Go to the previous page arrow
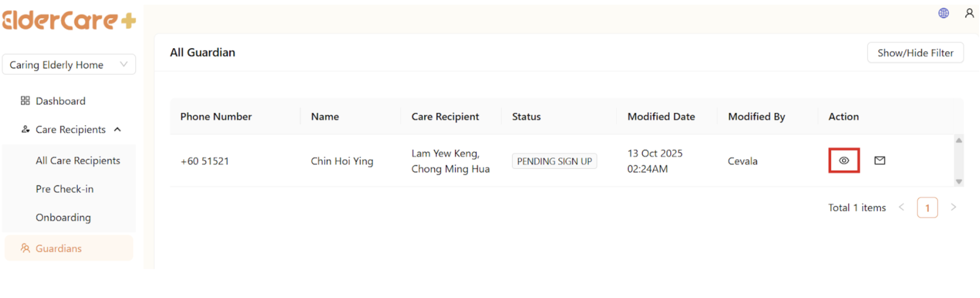 [902, 207]
